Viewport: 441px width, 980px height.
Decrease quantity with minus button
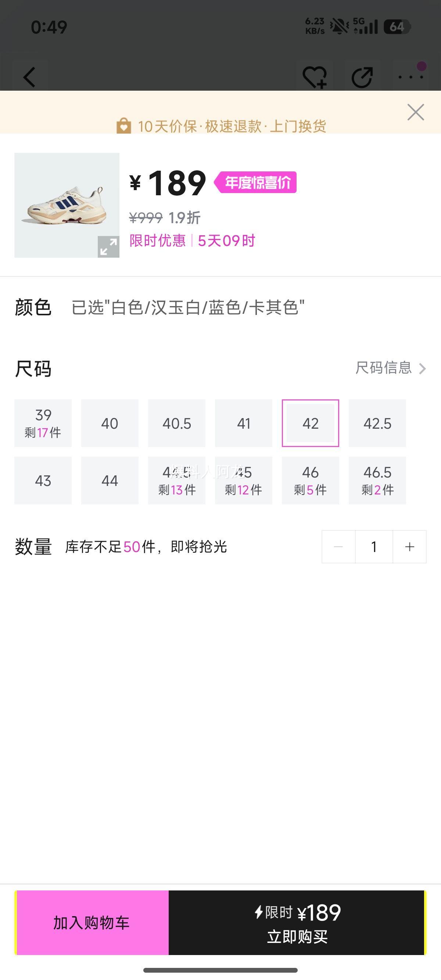[338, 547]
